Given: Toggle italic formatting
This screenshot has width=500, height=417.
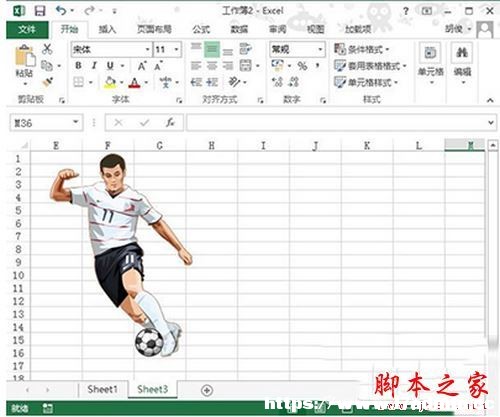Looking at the screenshot, I should point(94,66).
